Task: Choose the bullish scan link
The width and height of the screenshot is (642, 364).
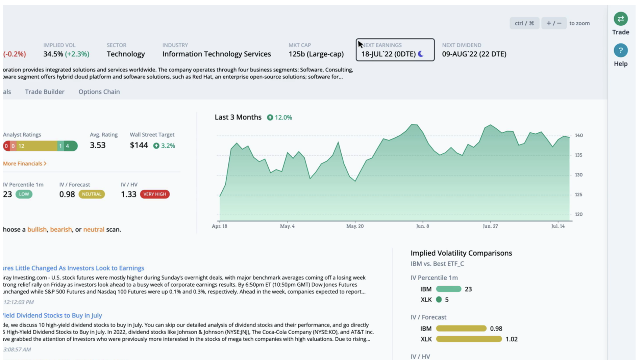Action: pos(37,230)
